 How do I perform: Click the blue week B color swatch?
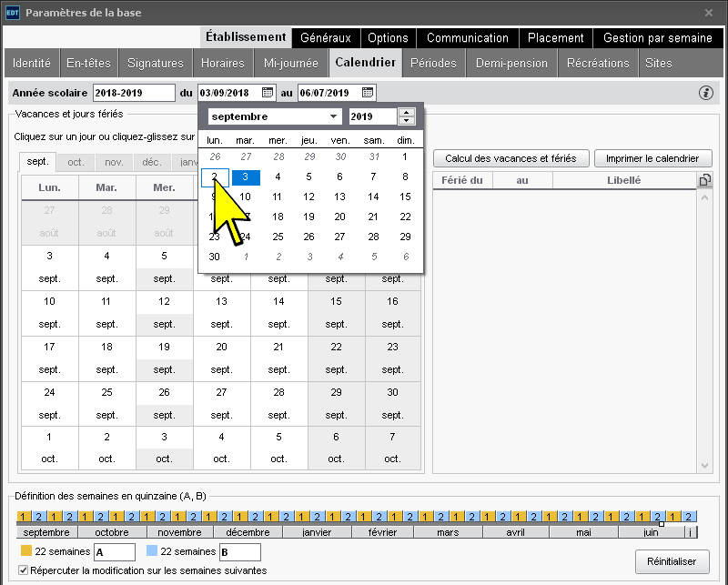tap(152, 551)
